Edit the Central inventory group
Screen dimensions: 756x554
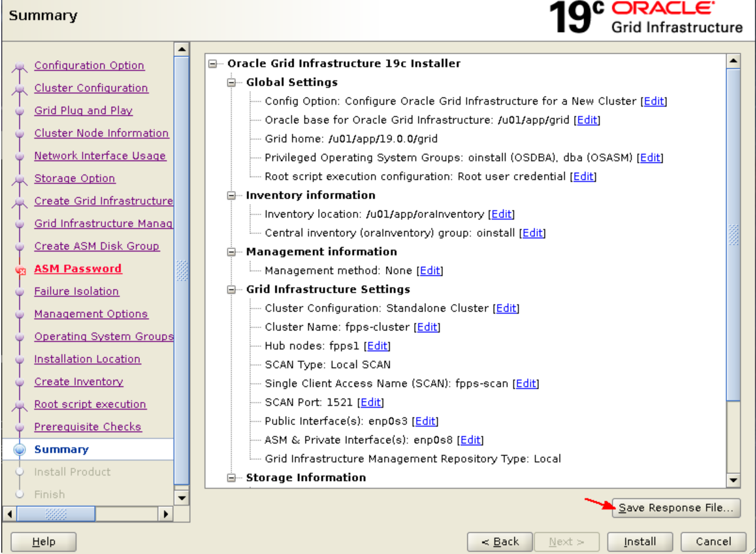pos(533,233)
